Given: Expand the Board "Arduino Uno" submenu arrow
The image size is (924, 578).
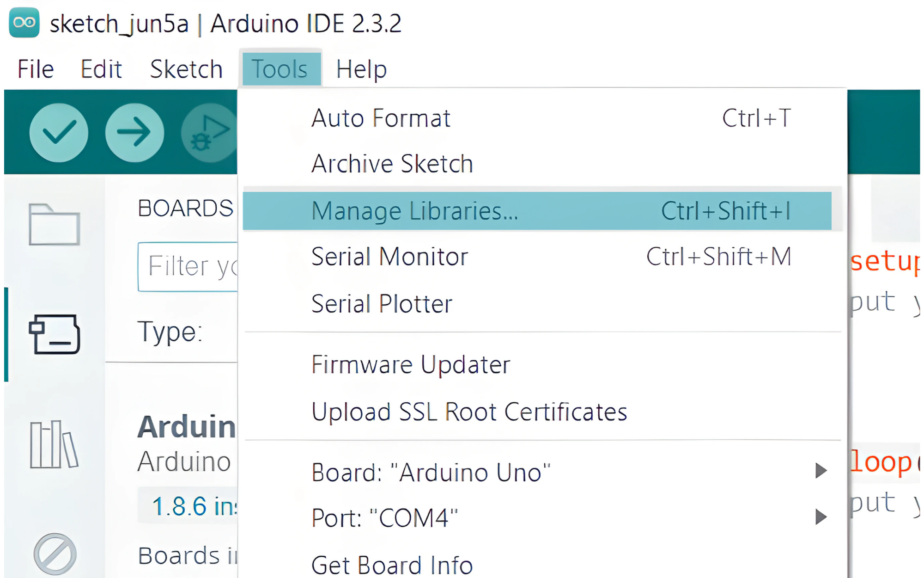Looking at the screenshot, I should (821, 471).
